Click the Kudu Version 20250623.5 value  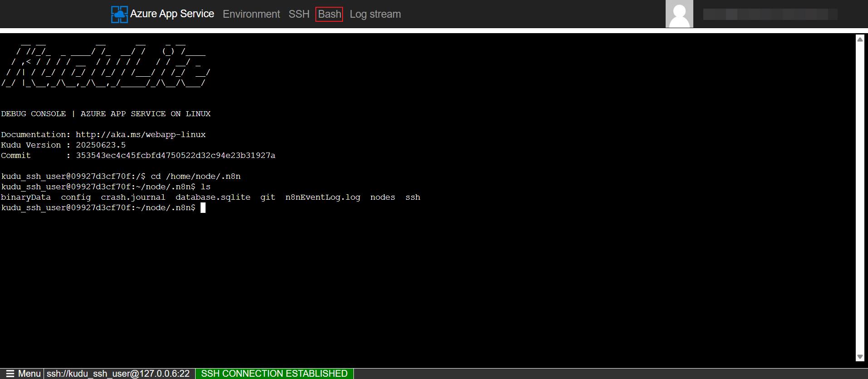tap(101, 145)
